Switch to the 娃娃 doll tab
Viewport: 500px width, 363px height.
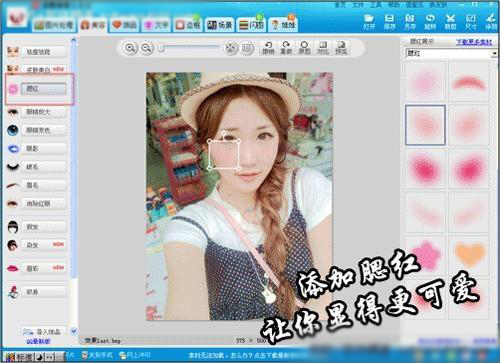283,25
